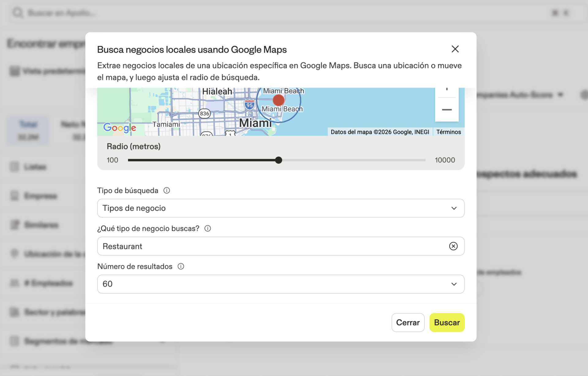Click the red location marker on map
Screen dimensions: 588x376
click(278, 100)
